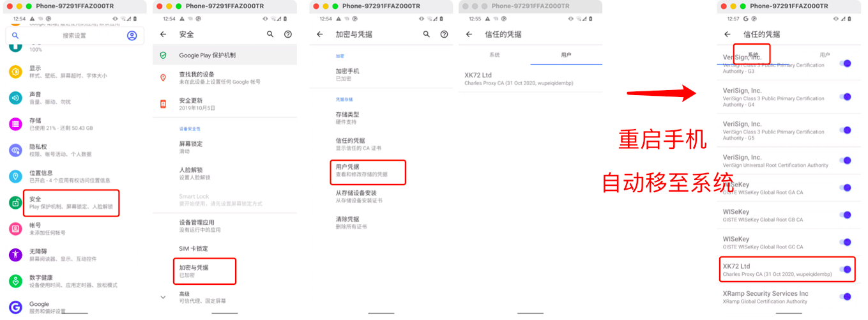
Task: Tap 清除凭据 to remove all certificates
Action: click(381, 222)
